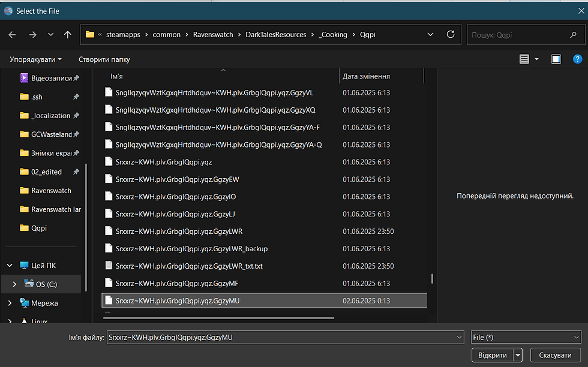Click the search magnifier icon
Image resolution: width=588 pixels, height=367 pixels.
(x=573, y=35)
